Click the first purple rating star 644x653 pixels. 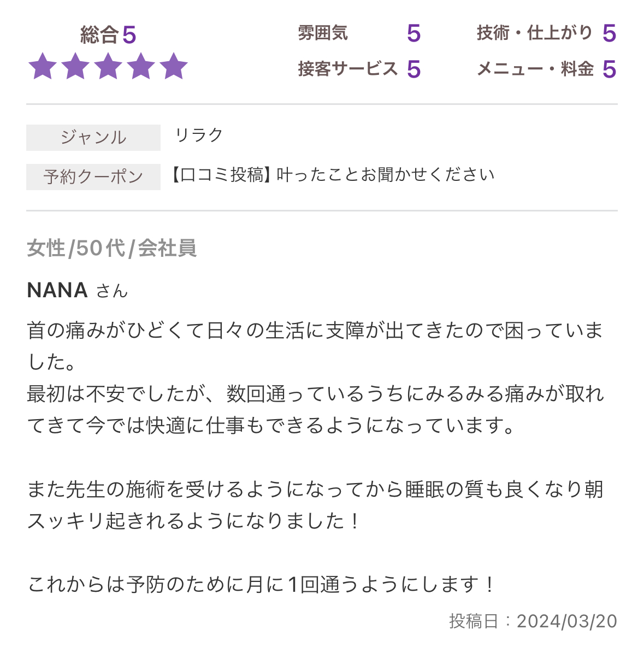coord(43,67)
